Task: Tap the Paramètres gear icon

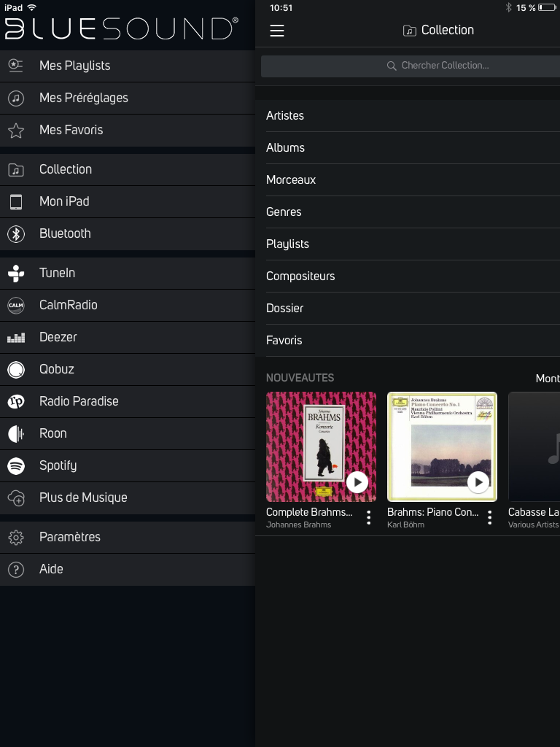Action: click(x=16, y=538)
